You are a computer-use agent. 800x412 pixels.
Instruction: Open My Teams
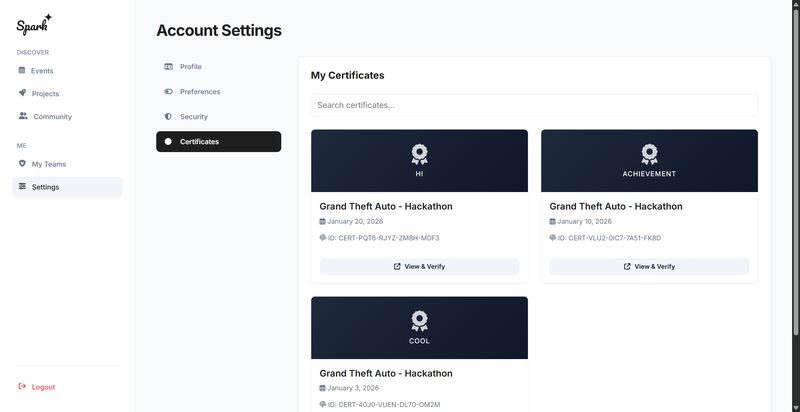coord(67,164)
